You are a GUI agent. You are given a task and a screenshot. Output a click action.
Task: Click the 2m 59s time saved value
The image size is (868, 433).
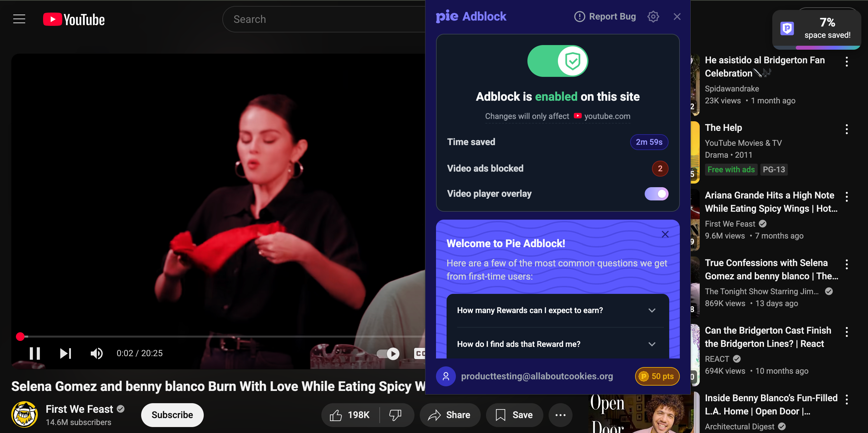tap(649, 142)
